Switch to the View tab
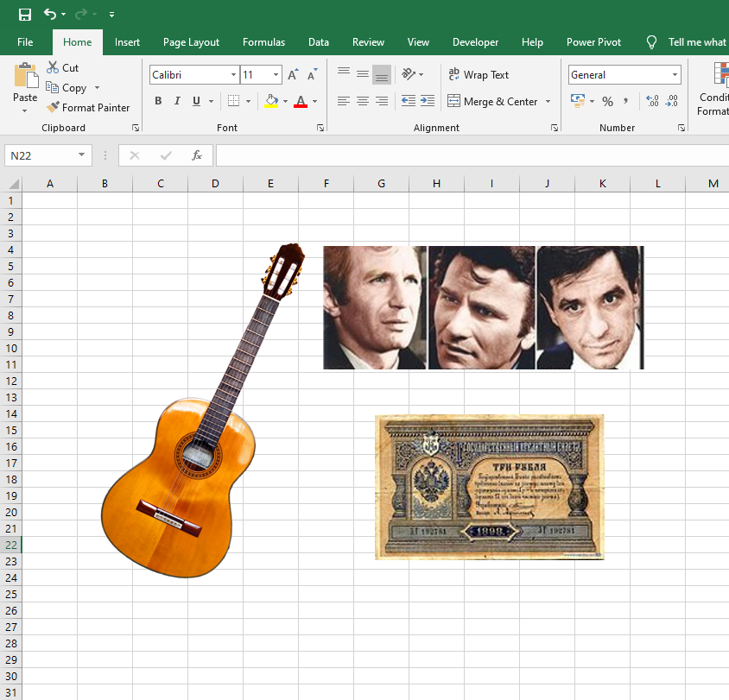 [x=418, y=42]
